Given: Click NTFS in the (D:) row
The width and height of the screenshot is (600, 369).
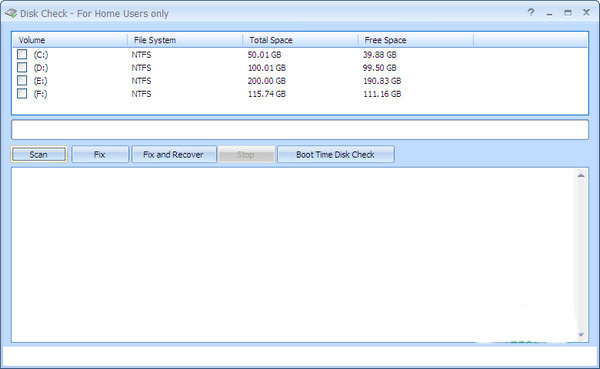Looking at the screenshot, I should point(141,68).
